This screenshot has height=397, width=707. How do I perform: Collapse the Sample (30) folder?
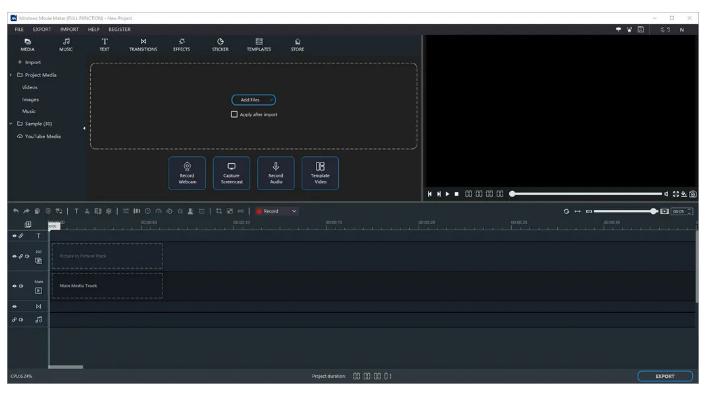(x=11, y=124)
